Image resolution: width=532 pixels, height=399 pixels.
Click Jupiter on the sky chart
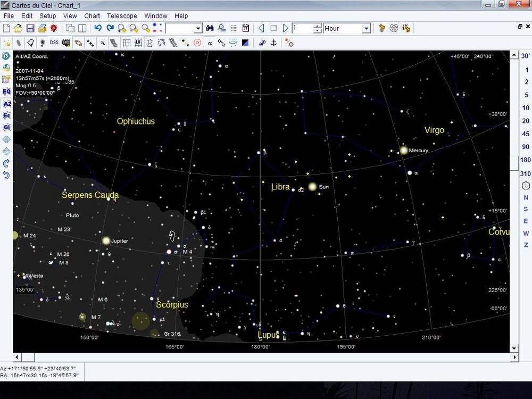(x=106, y=241)
